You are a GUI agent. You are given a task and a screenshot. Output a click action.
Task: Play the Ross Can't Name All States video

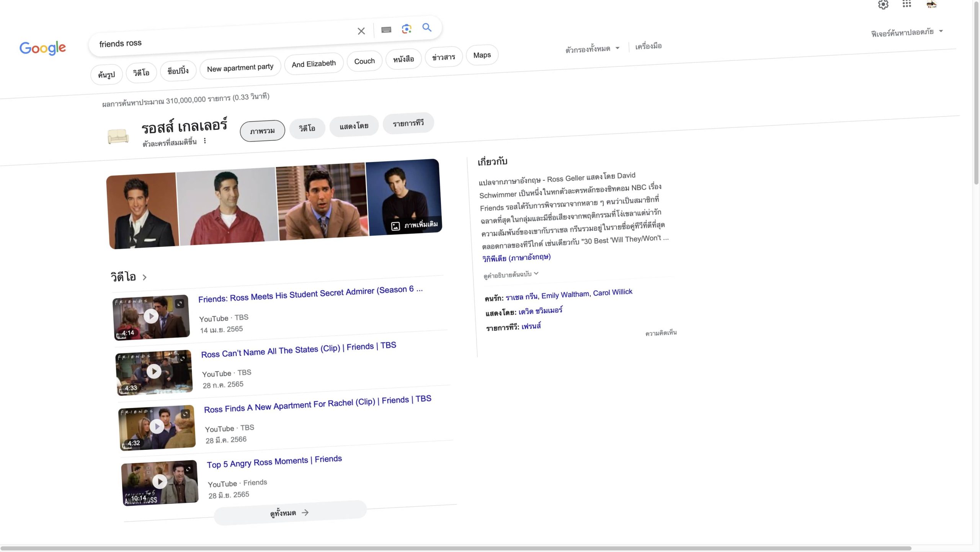tap(154, 371)
